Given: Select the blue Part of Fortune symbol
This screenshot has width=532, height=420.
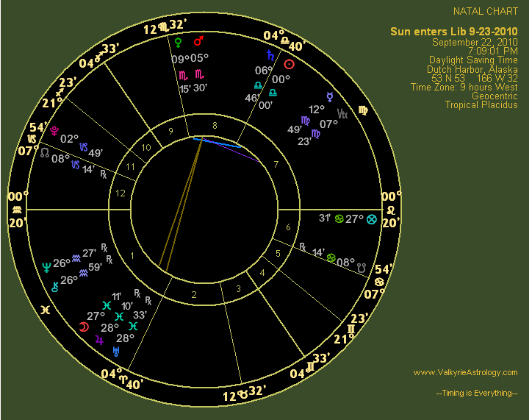Looking at the screenshot, I should tap(371, 219).
